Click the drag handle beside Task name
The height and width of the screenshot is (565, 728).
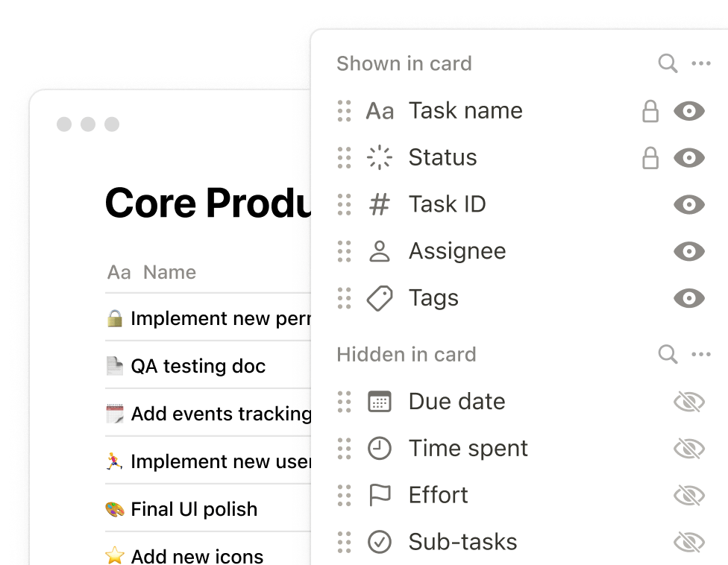pos(344,111)
